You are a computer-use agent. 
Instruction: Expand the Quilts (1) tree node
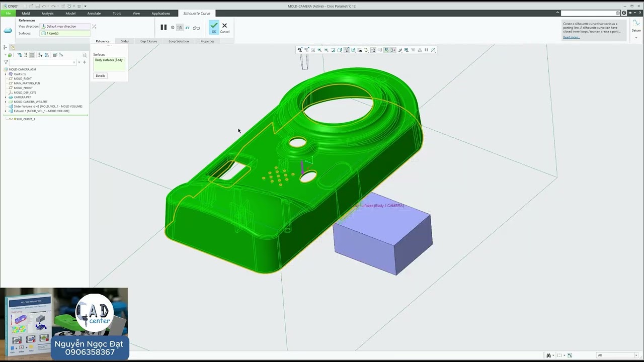(x=6, y=74)
